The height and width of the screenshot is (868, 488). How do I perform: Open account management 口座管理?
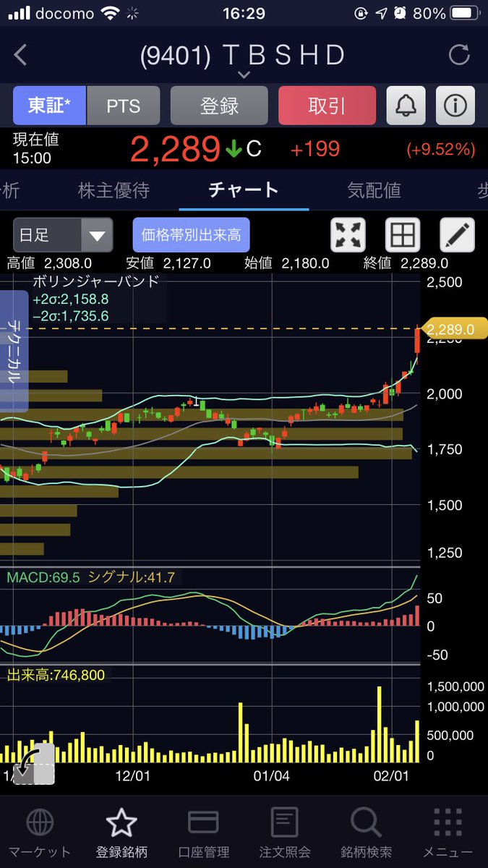[x=203, y=833]
